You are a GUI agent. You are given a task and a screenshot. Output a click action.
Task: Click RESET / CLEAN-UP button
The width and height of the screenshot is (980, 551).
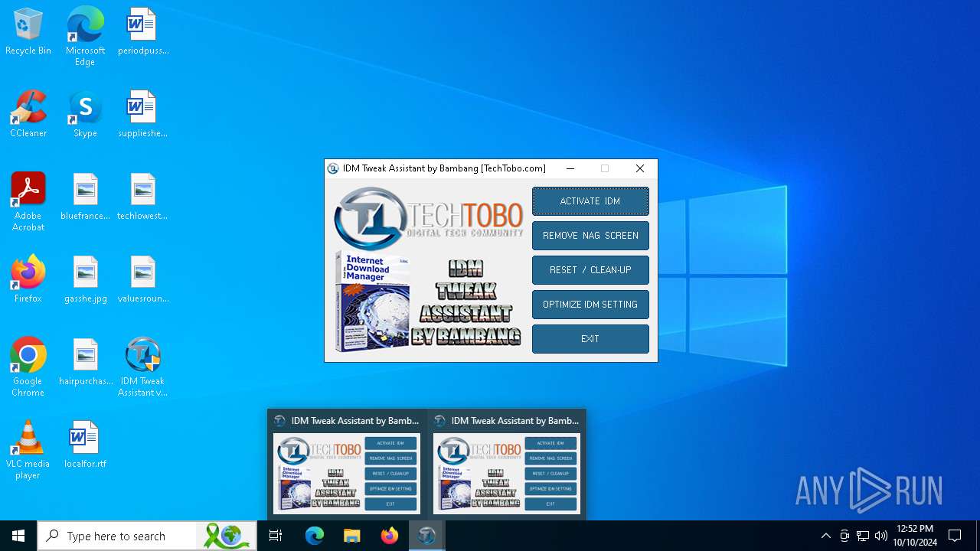(590, 270)
